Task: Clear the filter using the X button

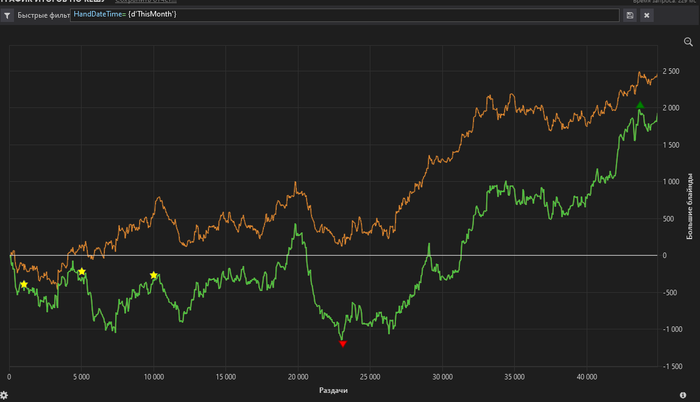Action: click(646, 16)
